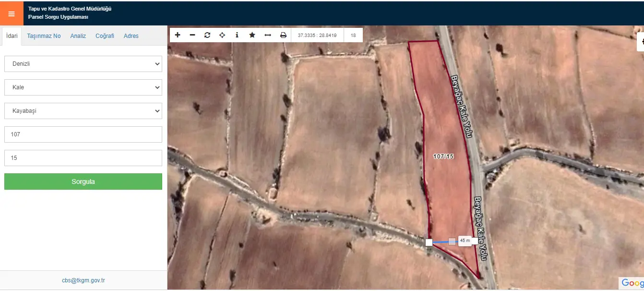This screenshot has width=644, height=291.
Task: Click the 45 m measurement label
Action: click(x=465, y=241)
